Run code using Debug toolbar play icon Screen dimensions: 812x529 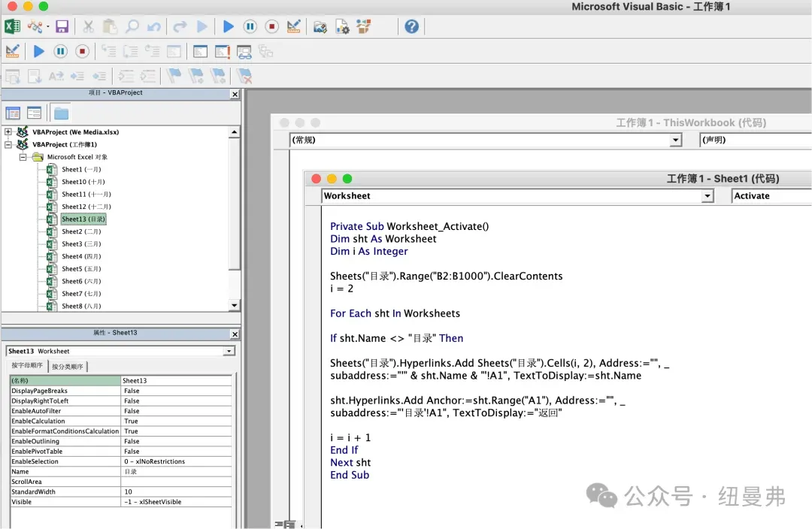coord(39,51)
